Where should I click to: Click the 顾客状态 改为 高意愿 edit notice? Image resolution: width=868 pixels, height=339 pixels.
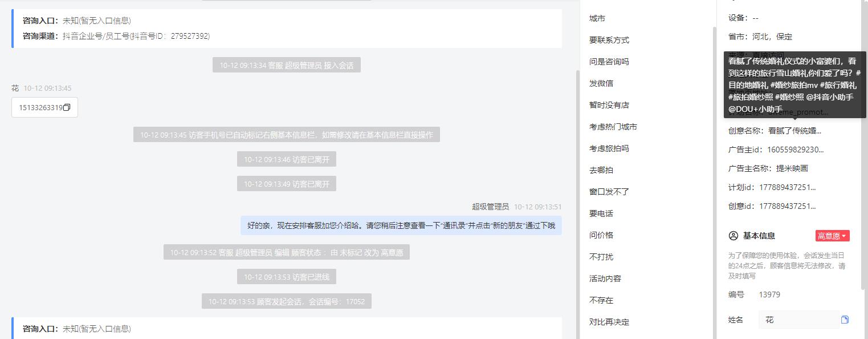(x=287, y=252)
